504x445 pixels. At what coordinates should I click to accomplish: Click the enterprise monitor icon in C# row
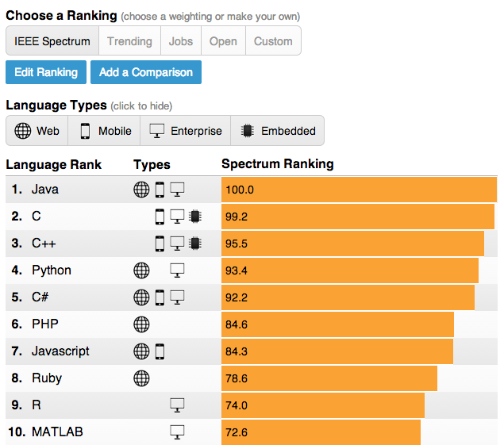point(177,297)
